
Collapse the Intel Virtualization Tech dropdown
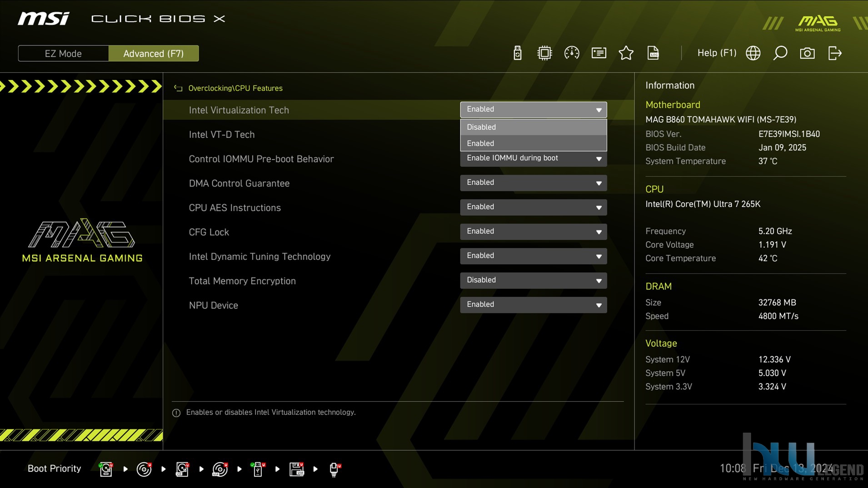pyautogui.click(x=533, y=110)
